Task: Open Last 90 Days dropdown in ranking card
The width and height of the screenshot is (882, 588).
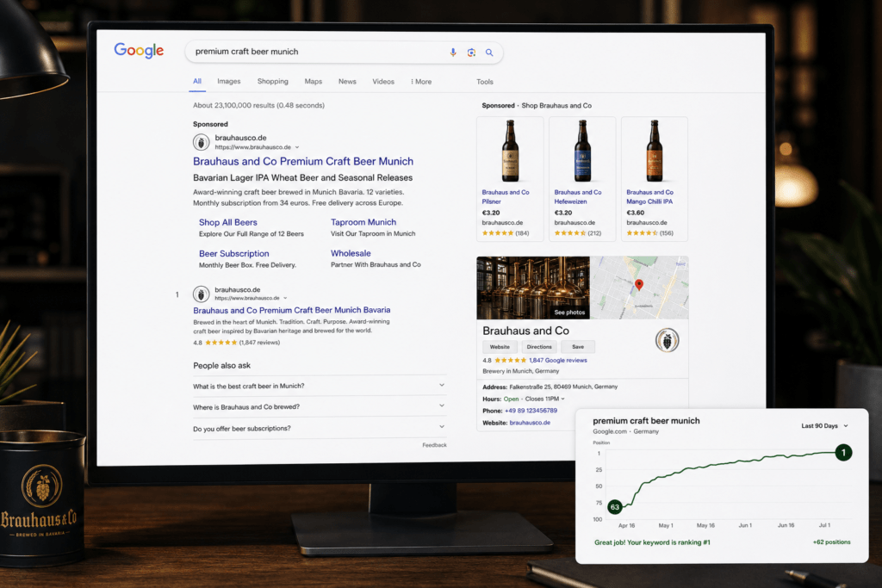Action: tap(824, 426)
